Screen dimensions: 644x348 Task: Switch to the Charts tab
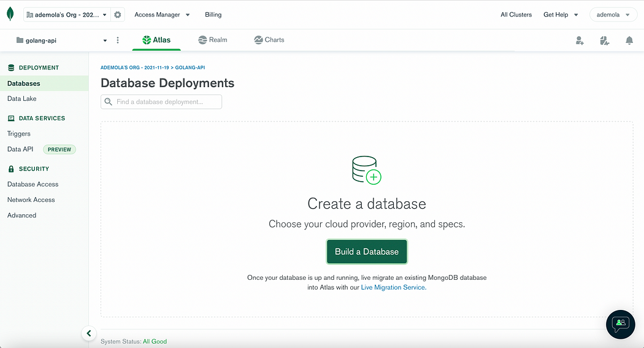[269, 40]
